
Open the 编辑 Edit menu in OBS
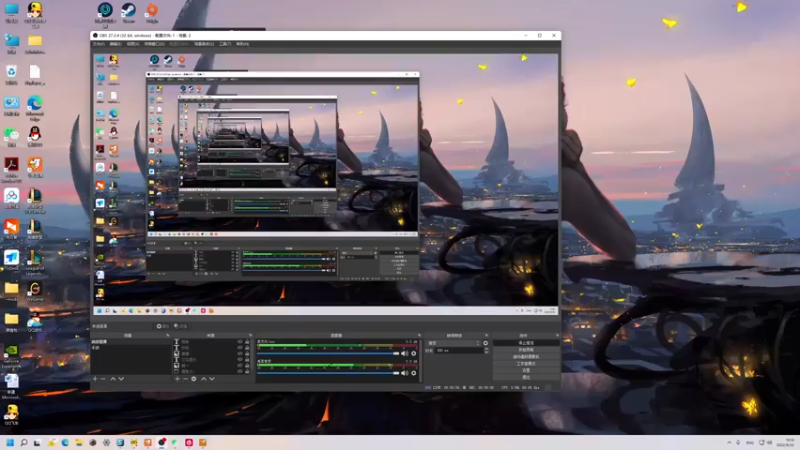(115, 44)
